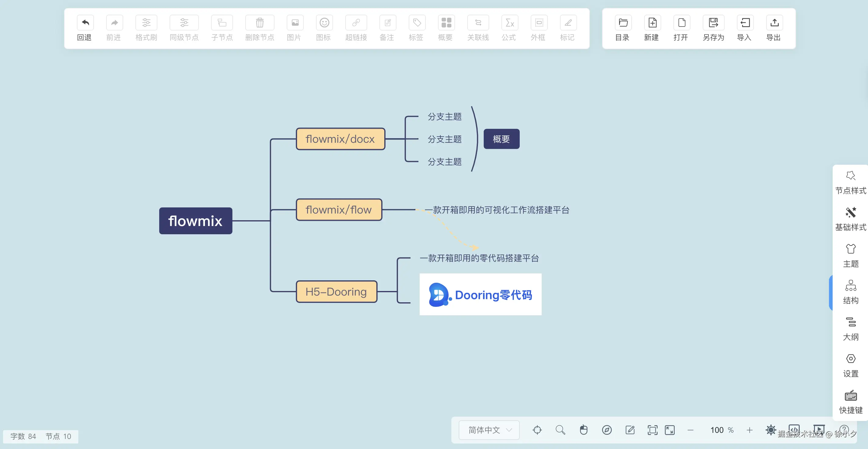Click the locate-root crosshair icon
The height and width of the screenshot is (449, 868).
pos(537,430)
